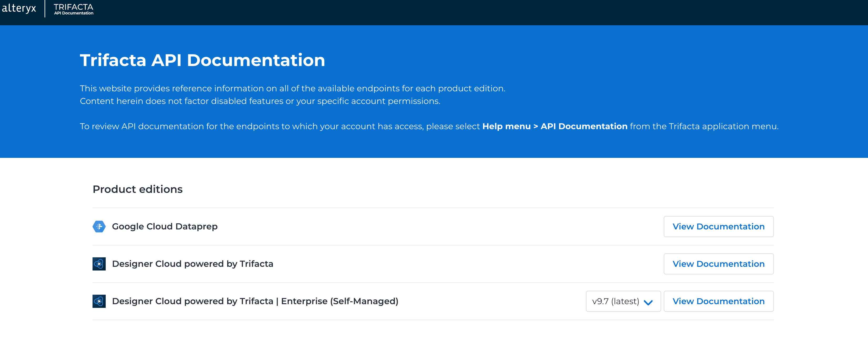The width and height of the screenshot is (868, 341).
Task: Click the Google Cloud Dataprep hexagon icon
Action: click(99, 226)
